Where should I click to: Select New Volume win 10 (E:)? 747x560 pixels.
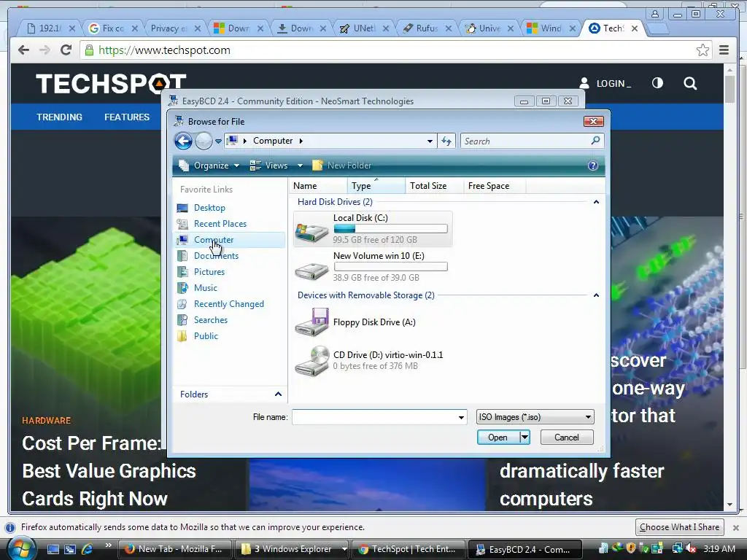[373, 266]
